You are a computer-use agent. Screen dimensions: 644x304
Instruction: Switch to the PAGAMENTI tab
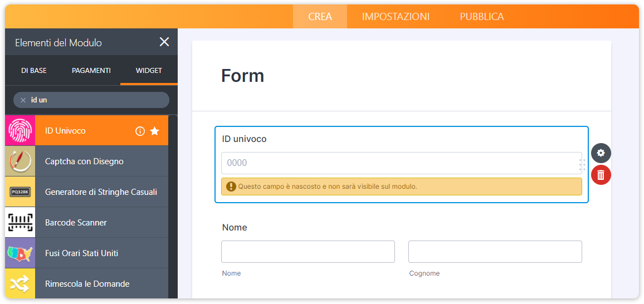click(x=91, y=71)
